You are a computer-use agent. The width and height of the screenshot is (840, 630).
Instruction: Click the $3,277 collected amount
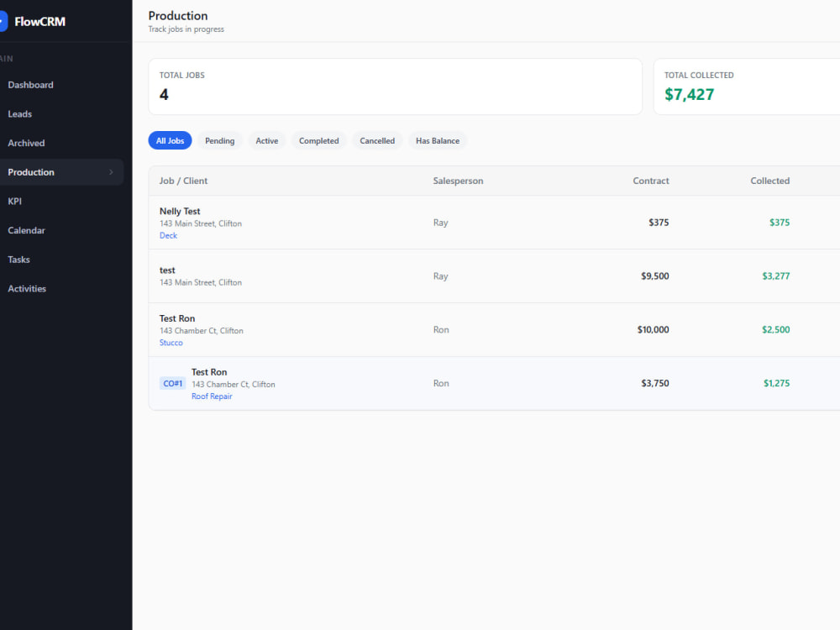775,276
